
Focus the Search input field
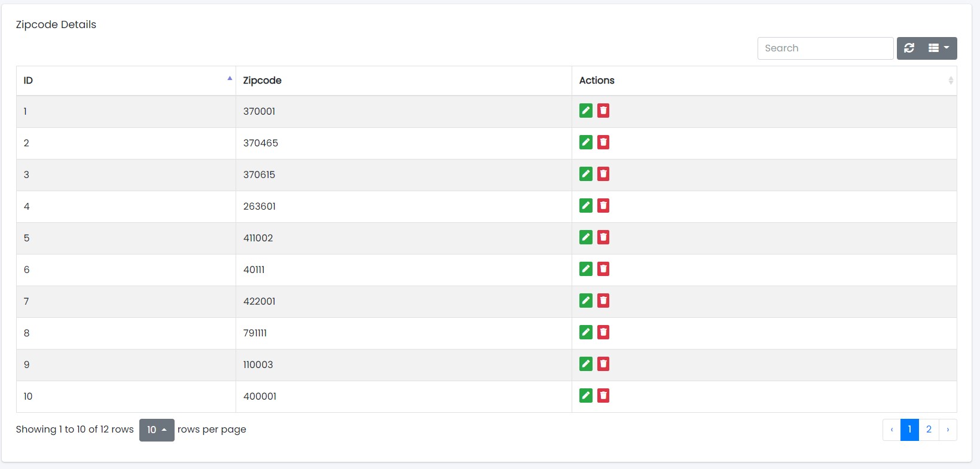tap(825, 48)
